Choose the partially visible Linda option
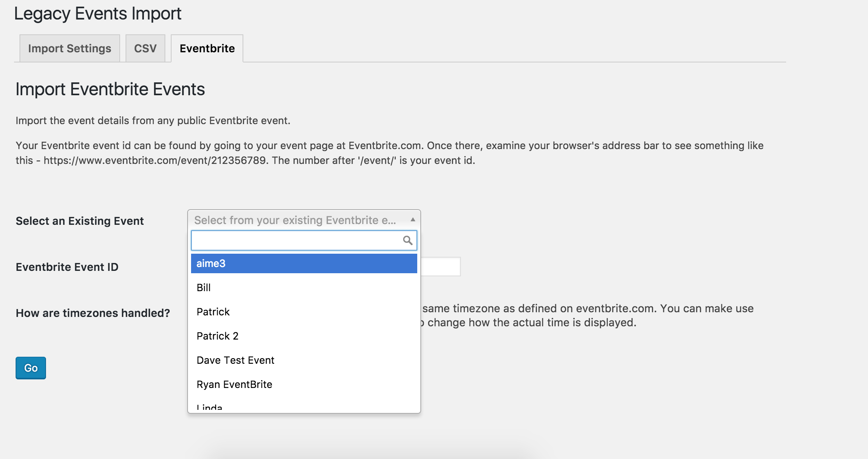 pyautogui.click(x=209, y=407)
